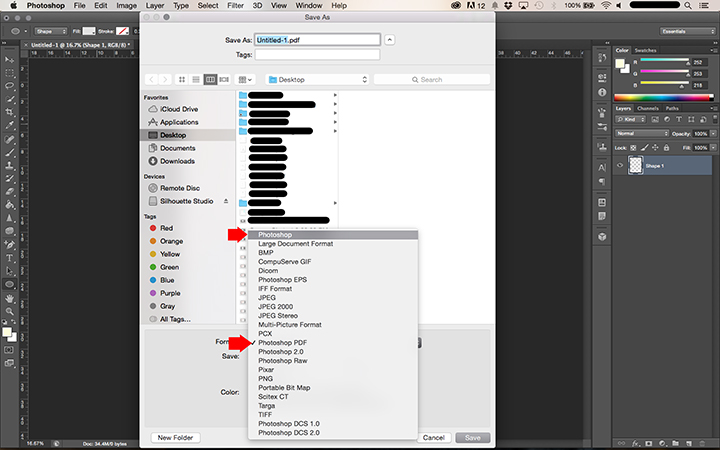Select the Crop tool
The width and height of the screenshot is (720, 450).
[9, 112]
